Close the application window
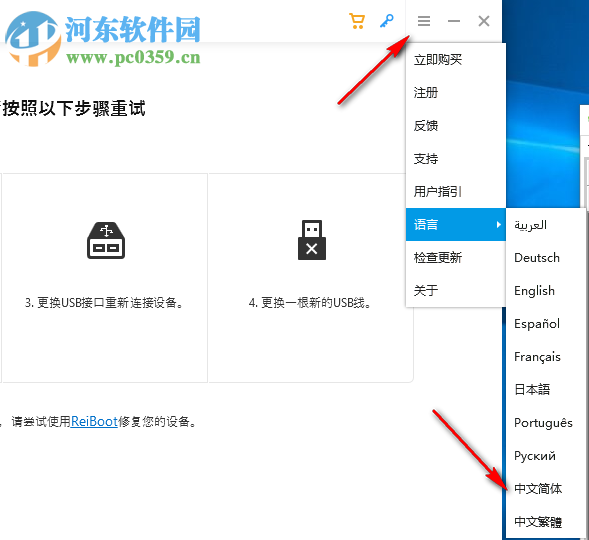The width and height of the screenshot is (589, 540). (x=484, y=21)
